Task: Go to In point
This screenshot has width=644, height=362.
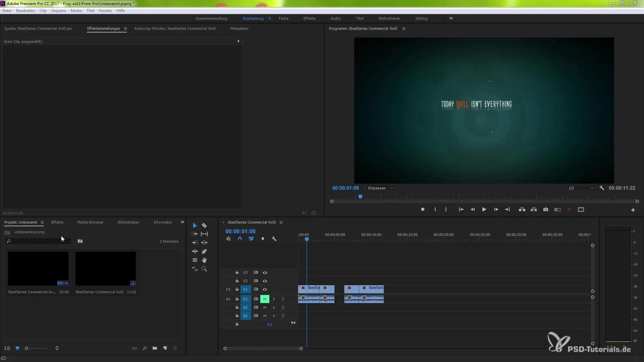Action: (461, 209)
